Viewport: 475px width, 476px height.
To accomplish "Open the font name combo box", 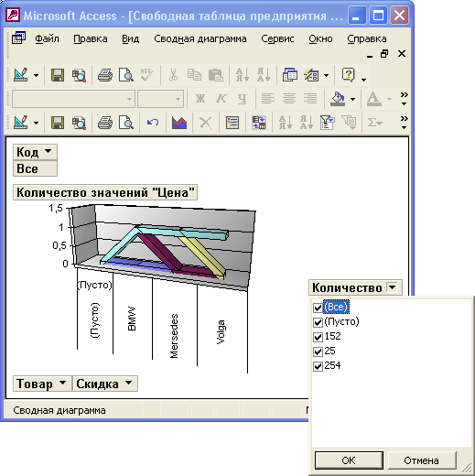I will pyautogui.click(x=73, y=99).
